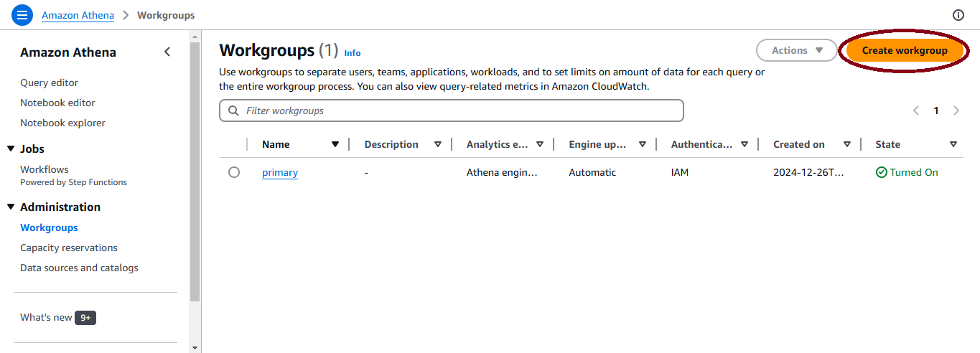Click the info circle icon at top right
The width and height of the screenshot is (980, 353).
click(x=958, y=15)
